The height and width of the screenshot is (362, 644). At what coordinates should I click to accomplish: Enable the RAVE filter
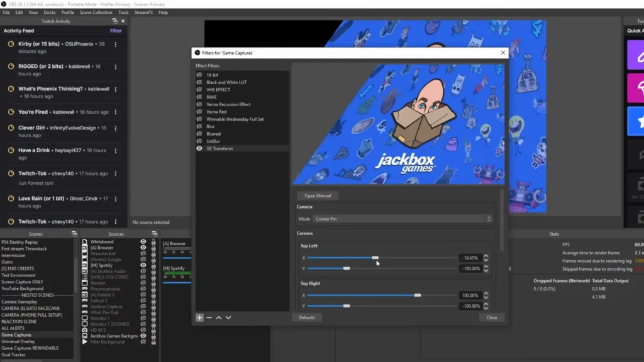[199, 97]
